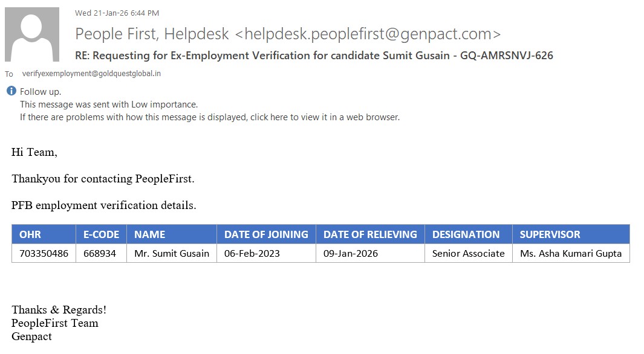644x354 pixels.
Task: Click the OHR column header
Action: click(x=30, y=234)
